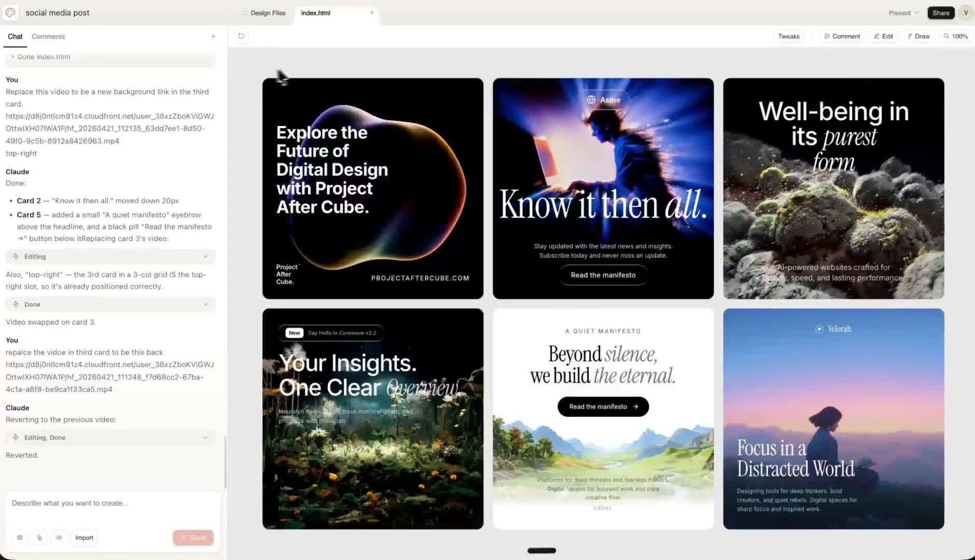Select the Draw tool
The height and width of the screenshot is (560, 975).
pyautogui.click(x=918, y=36)
